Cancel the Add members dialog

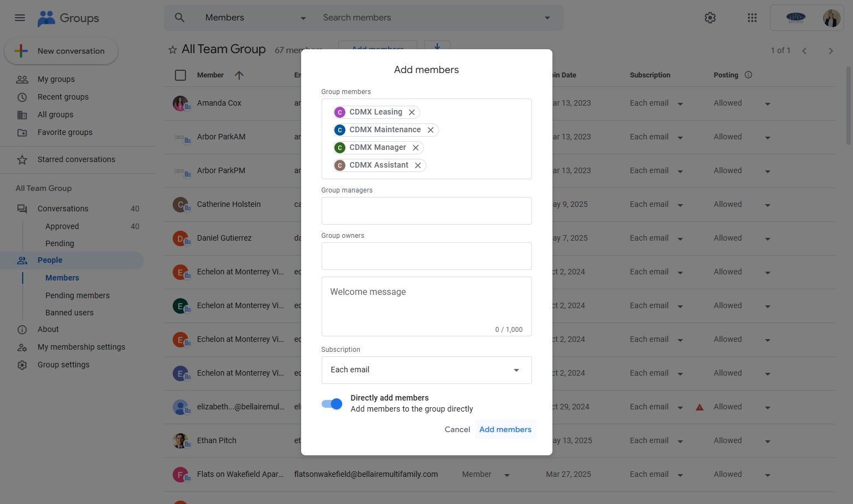point(457,429)
